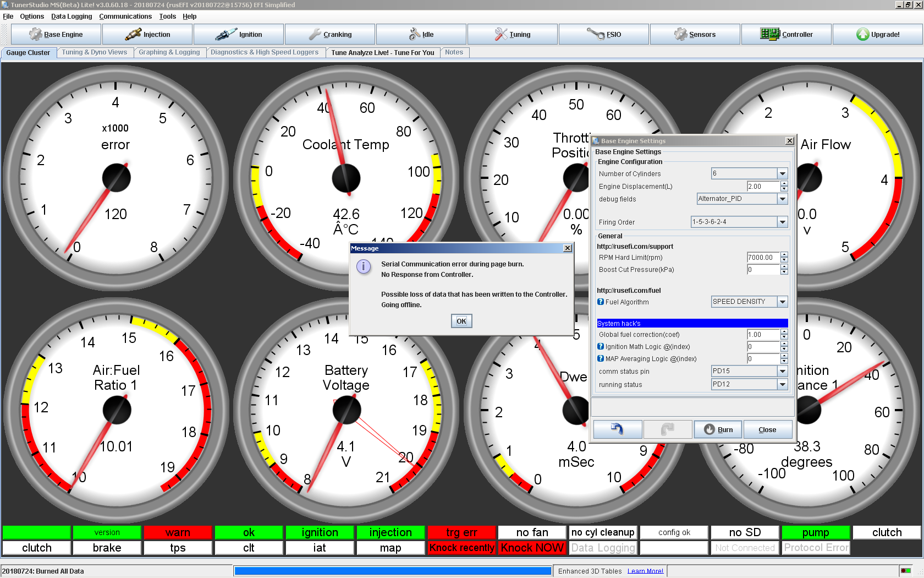924x578 pixels.
Task: Click the red warn indicator
Action: click(x=178, y=532)
